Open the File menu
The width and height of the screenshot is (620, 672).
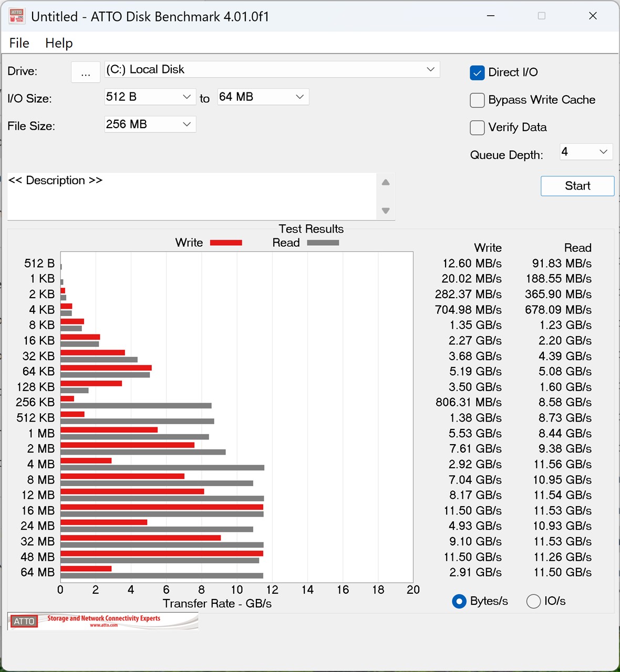pos(19,43)
